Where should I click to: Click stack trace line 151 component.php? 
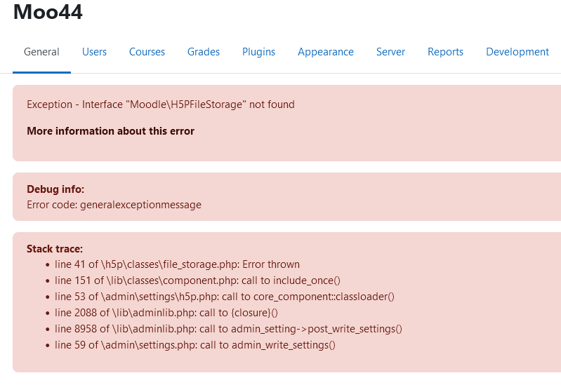(197, 281)
